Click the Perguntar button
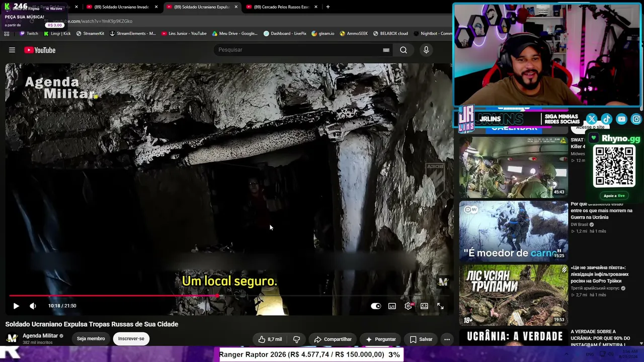The image size is (644, 362). point(380,339)
